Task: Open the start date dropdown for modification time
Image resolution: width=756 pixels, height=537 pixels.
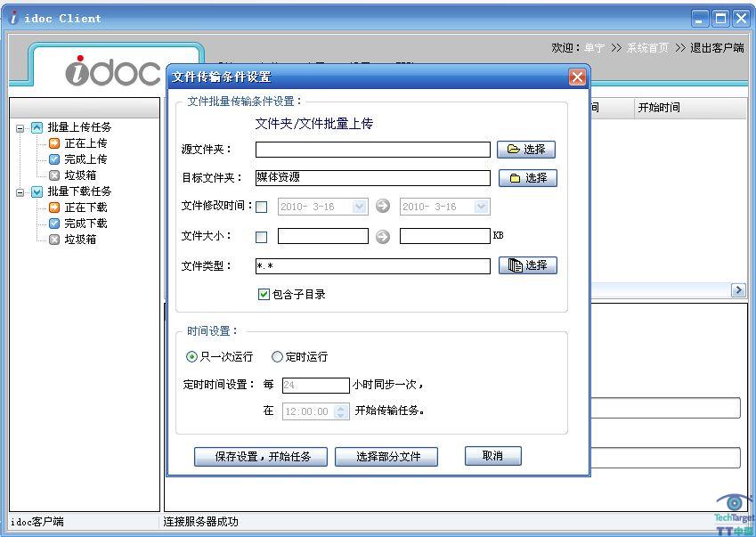Action: point(359,207)
